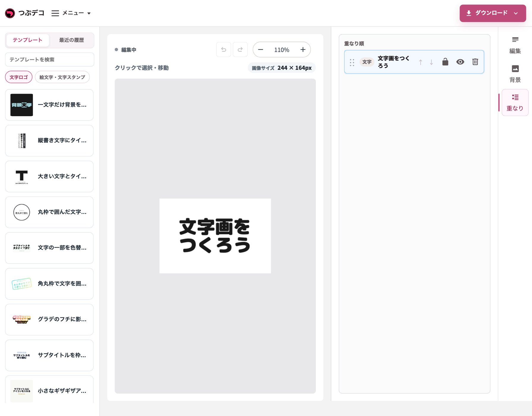Switch to the テンプレート tab
Viewport: 532px width, 416px height.
tap(28, 40)
